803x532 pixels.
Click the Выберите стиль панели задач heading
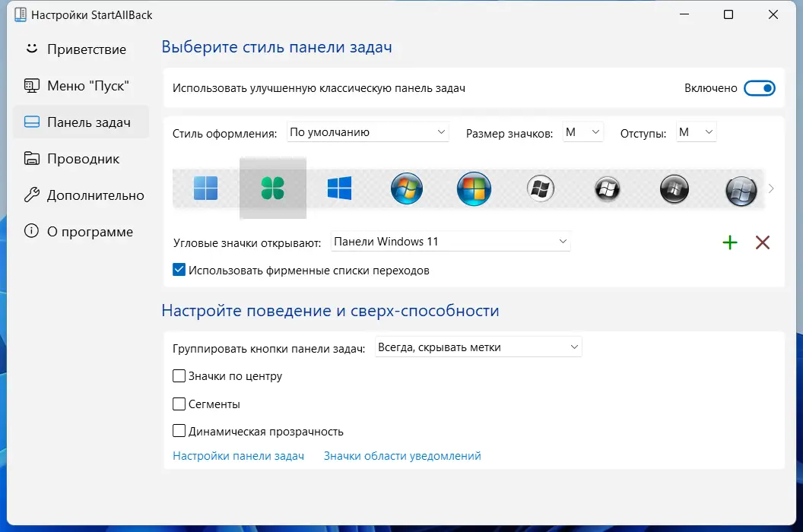click(x=277, y=47)
